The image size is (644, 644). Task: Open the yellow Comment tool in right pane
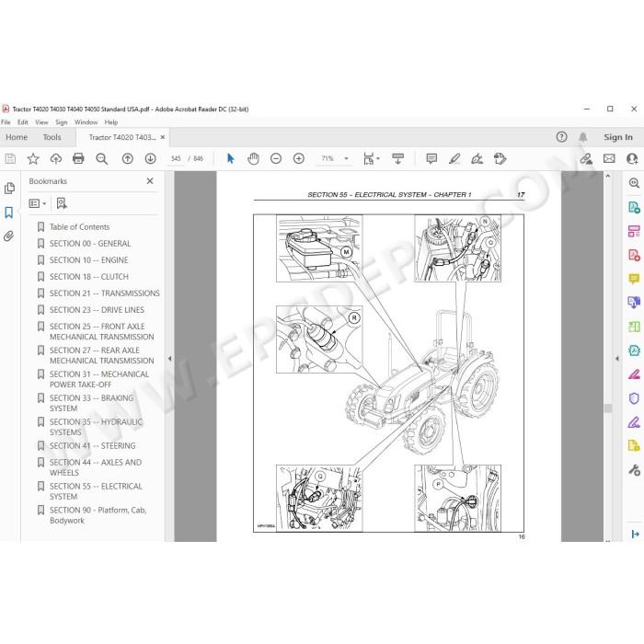634,280
